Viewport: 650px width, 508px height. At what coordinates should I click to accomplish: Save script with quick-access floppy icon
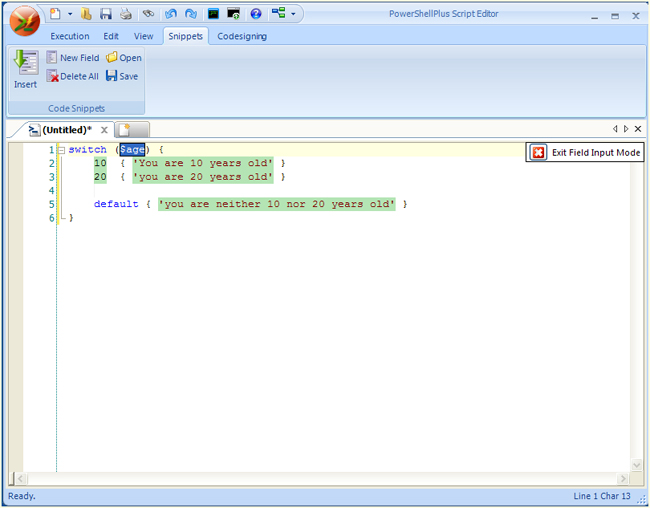(106, 14)
